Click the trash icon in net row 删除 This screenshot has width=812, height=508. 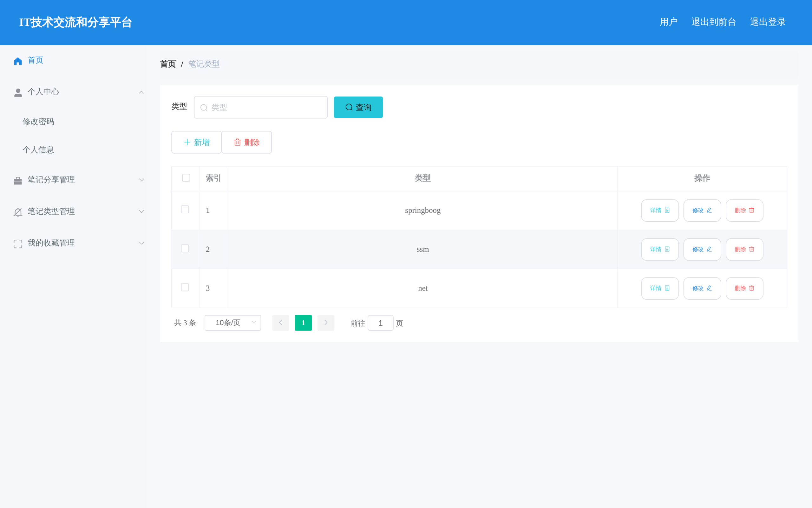(x=752, y=288)
